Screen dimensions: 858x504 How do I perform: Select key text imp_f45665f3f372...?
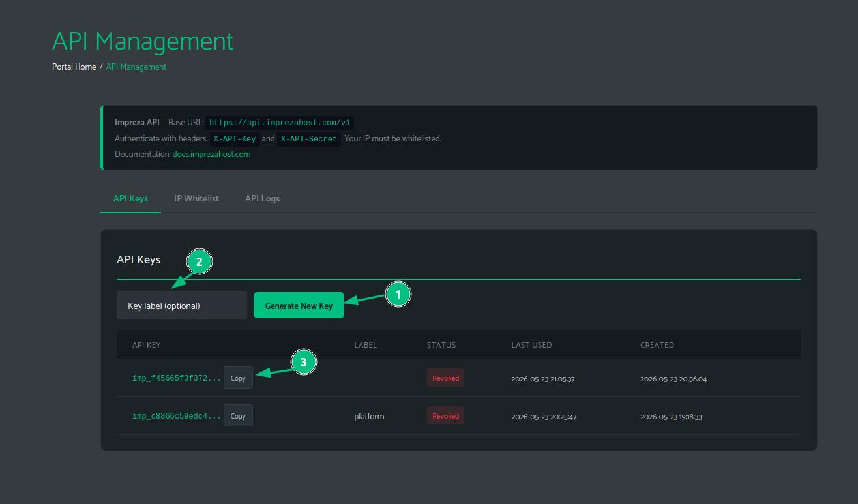click(177, 378)
